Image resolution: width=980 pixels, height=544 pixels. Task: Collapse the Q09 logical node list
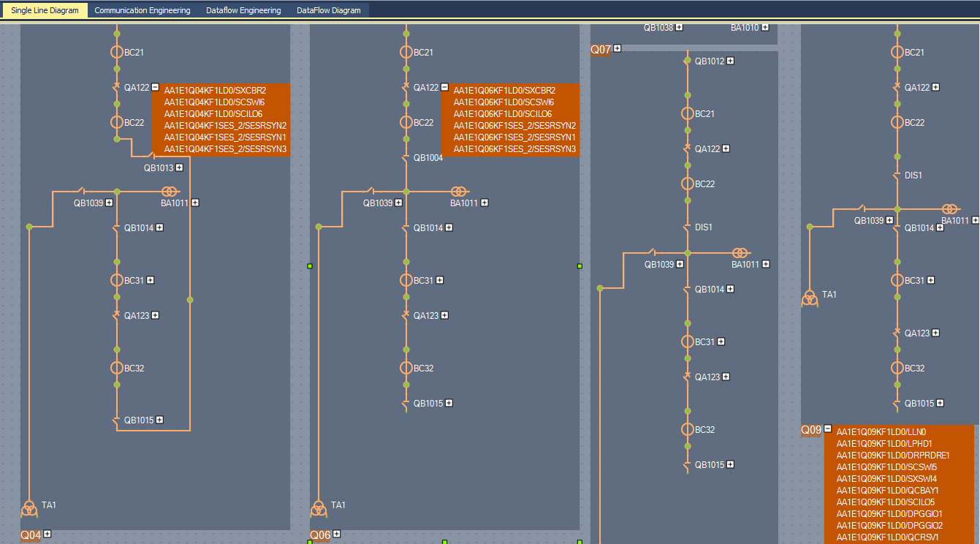[828, 429]
